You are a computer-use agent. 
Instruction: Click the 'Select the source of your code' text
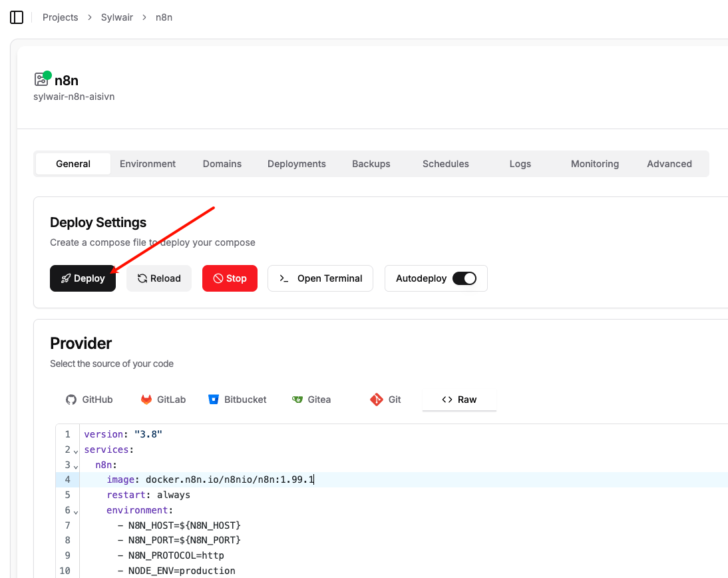click(x=112, y=364)
